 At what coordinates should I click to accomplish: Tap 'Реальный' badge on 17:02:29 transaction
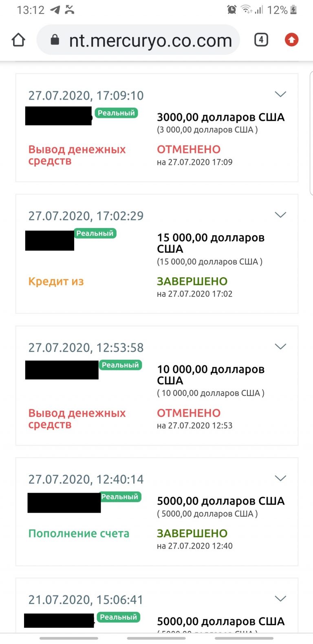[95, 233]
